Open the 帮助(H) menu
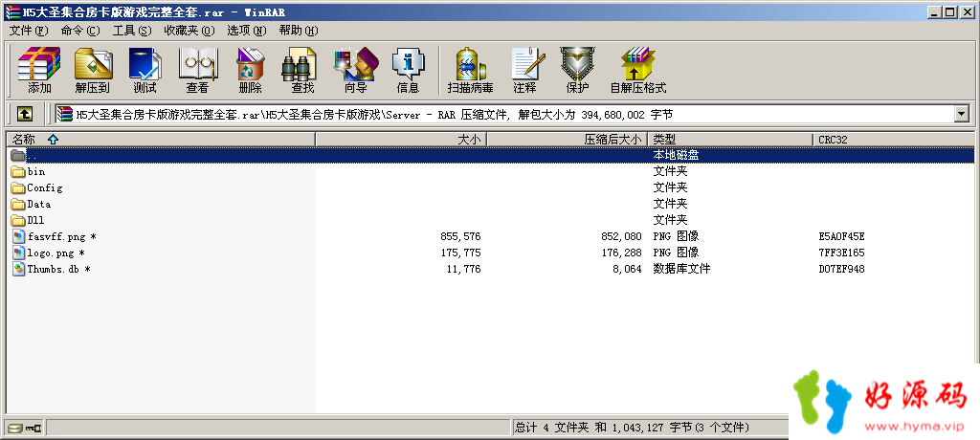This screenshot has width=980, height=440. [299, 31]
